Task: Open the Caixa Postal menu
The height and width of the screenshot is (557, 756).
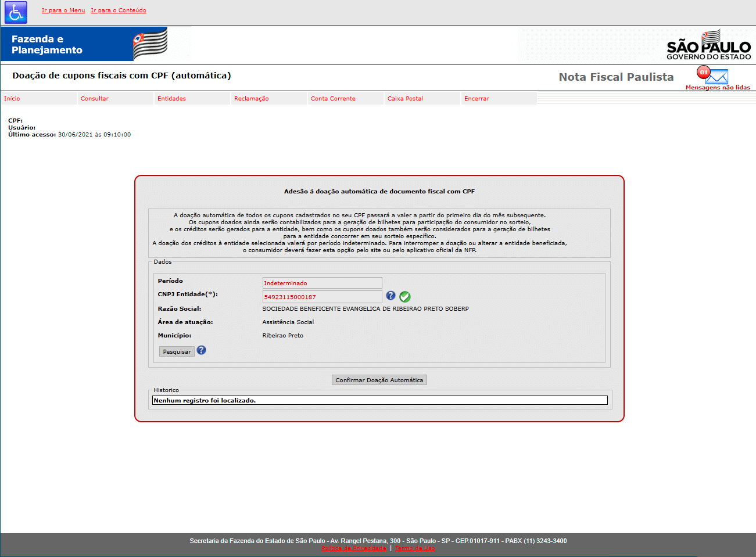Action: tap(405, 99)
